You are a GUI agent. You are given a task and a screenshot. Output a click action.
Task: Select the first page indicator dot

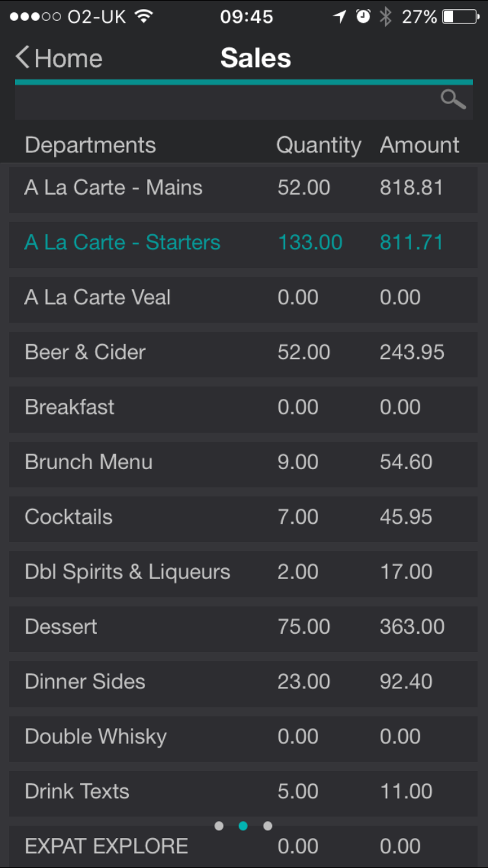click(x=219, y=826)
